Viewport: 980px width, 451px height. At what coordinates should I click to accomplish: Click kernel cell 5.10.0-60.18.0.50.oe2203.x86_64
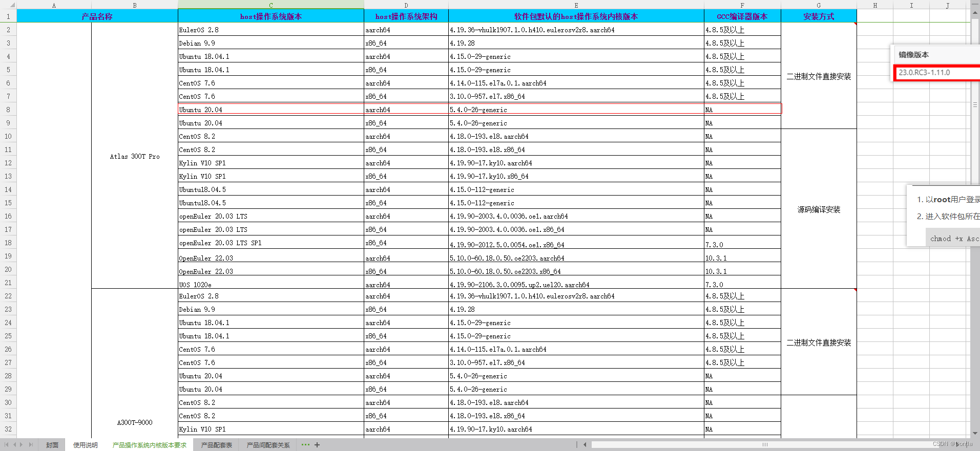[x=576, y=269]
